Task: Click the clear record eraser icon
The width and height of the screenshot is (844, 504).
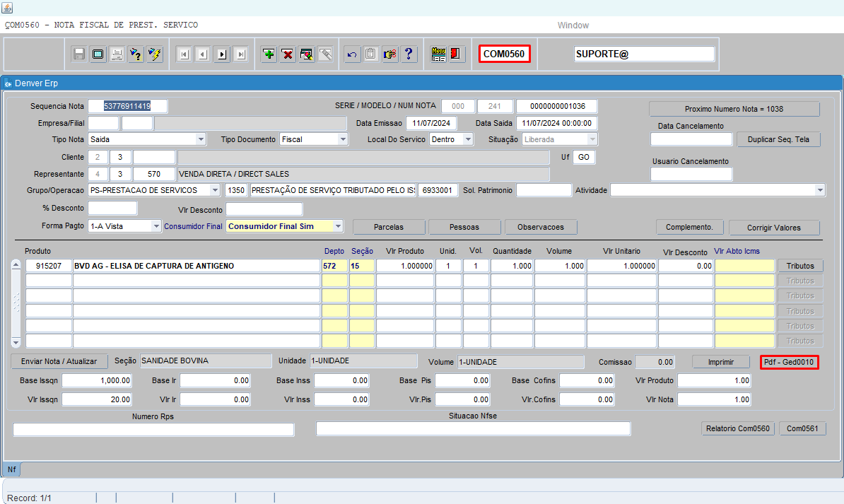Action: (x=306, y=54)
